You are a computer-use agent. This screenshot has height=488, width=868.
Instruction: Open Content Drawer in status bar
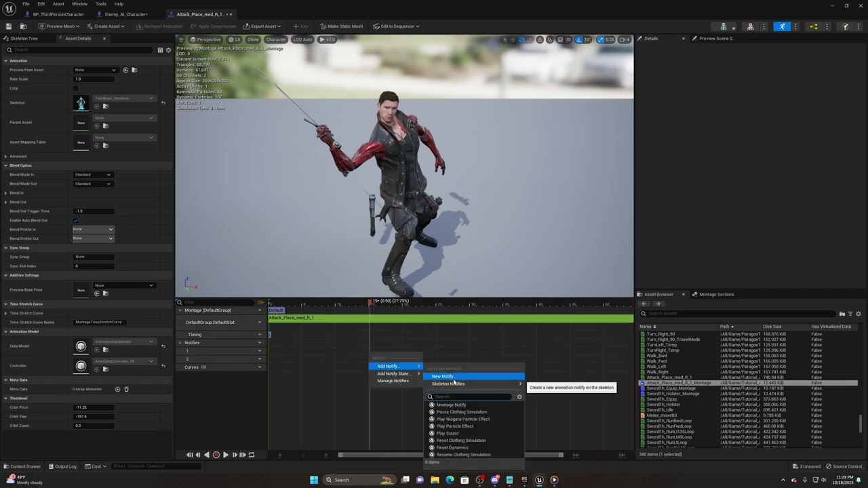pos(24,466)
